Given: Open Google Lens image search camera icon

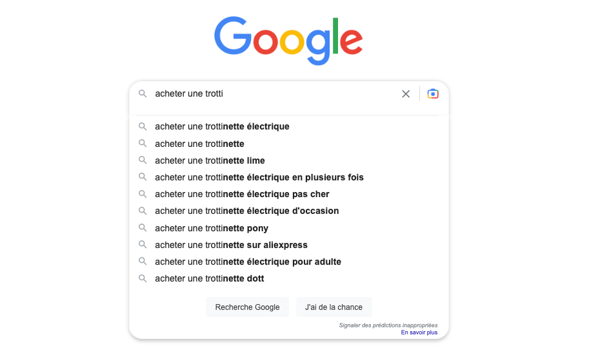Looking at the screenshot, I should click(433, 94).
